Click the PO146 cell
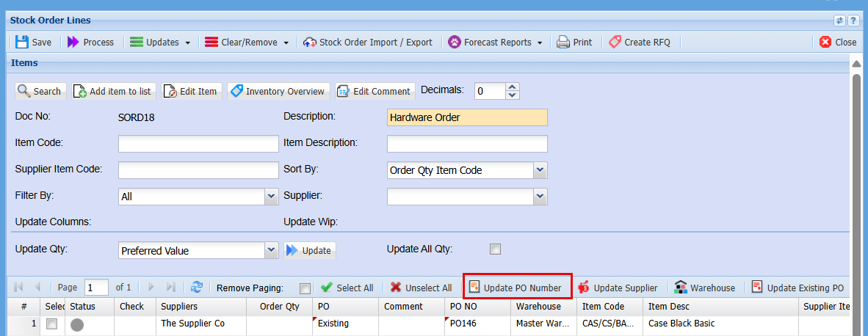Screen dimensions: 868x336 coord(478,324)
